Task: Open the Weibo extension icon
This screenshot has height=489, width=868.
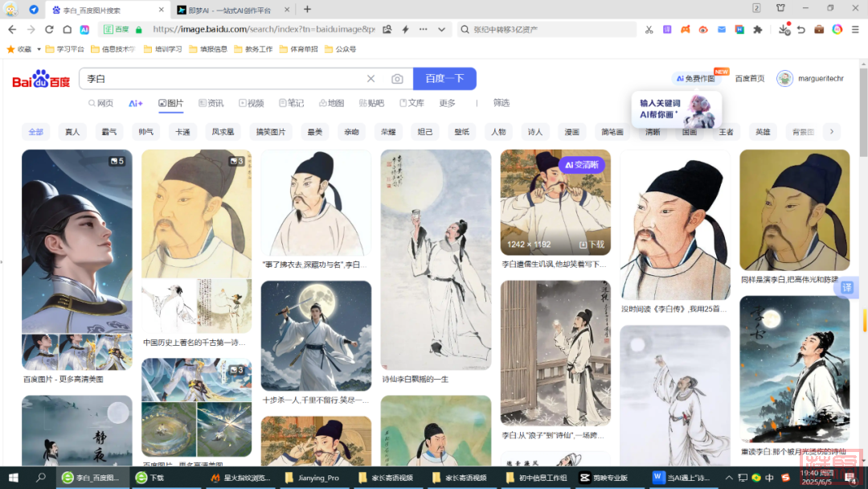Action: (x=703, y=29)
